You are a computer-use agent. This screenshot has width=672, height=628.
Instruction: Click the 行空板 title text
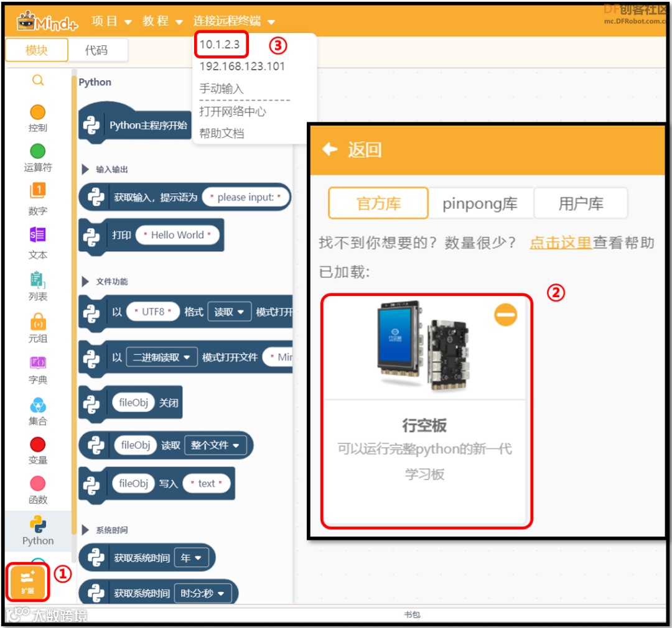click(x=424, y=425)
